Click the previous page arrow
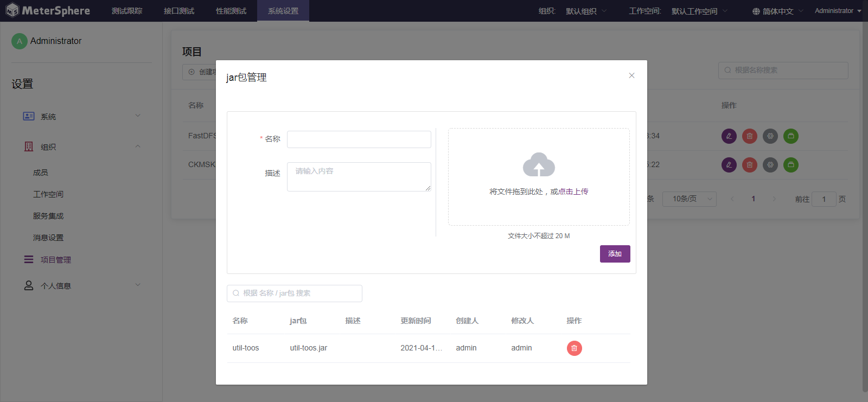This screenshot has width=868, height=402. click(732, 199)
